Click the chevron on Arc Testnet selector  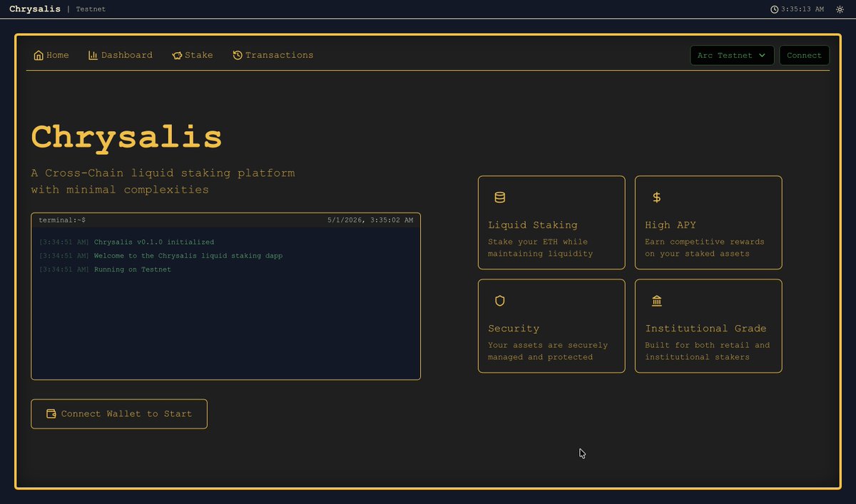tap(762, 56)
